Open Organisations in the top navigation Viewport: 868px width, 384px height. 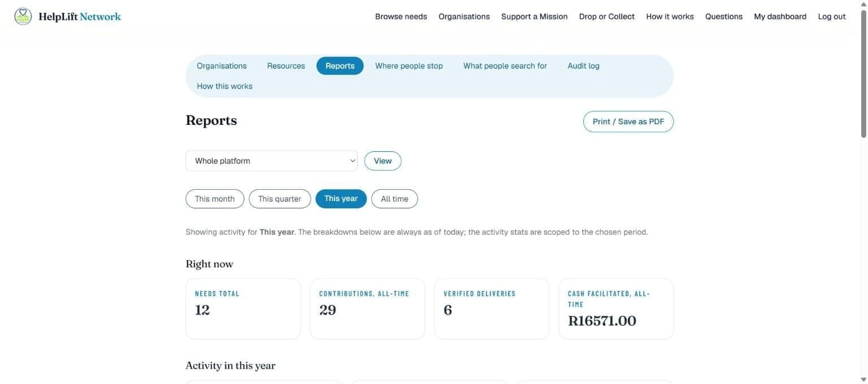click(x=464, y=16)
